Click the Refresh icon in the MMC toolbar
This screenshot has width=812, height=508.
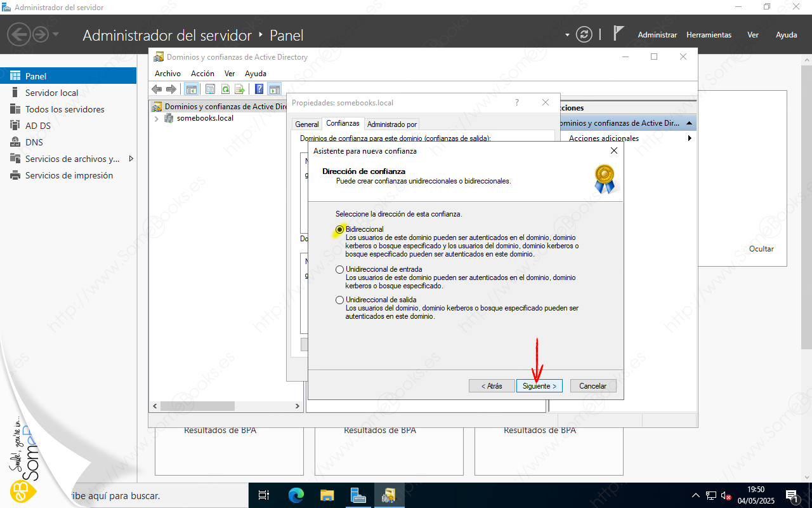coord(225,90)
